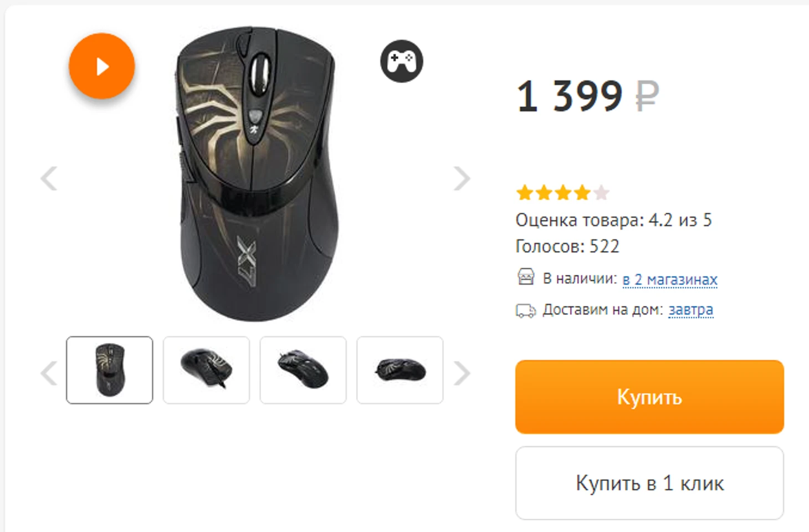The height and width of the screenshot is (532, 809).
Task: Open the "в 2 магазинах" availability link
Action: pos(670,279)
